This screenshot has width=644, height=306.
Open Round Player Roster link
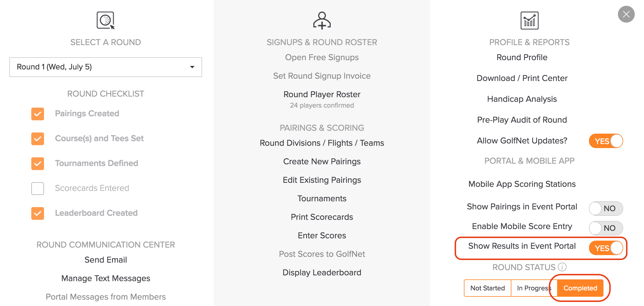[322, 94]
